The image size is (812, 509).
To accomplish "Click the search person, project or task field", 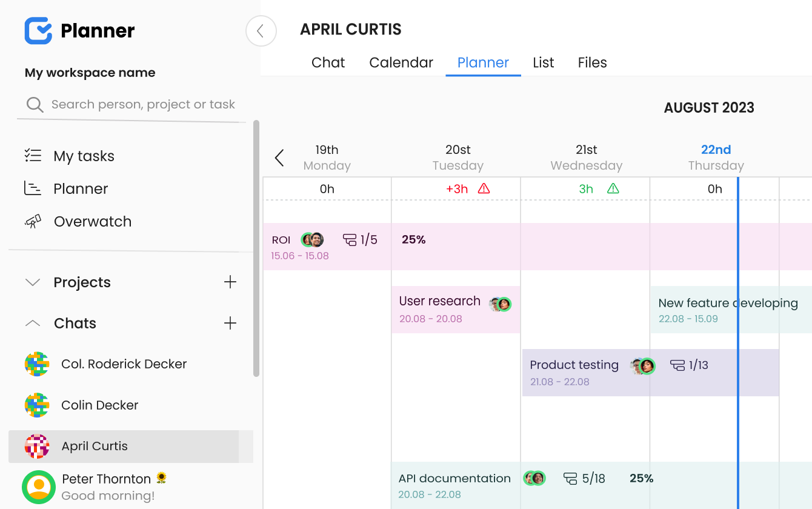I will [x=143, y=104].
